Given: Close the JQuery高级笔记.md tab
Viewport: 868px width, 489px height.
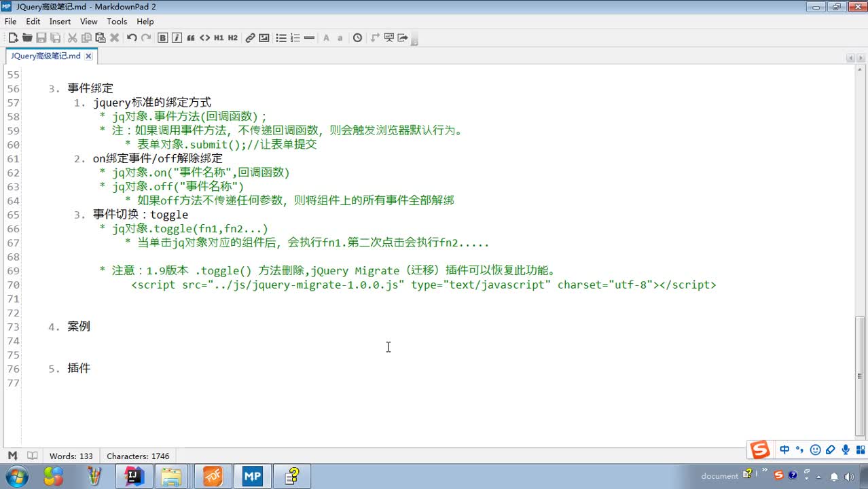Looking at the screenshot, I should click(x=88, y=56).
